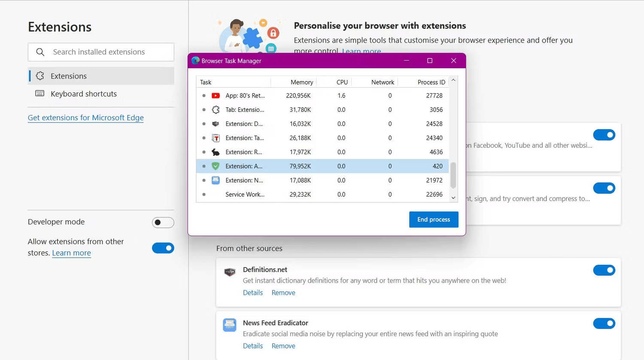Select the Tab: Extensio... process row

pos(322,110)
